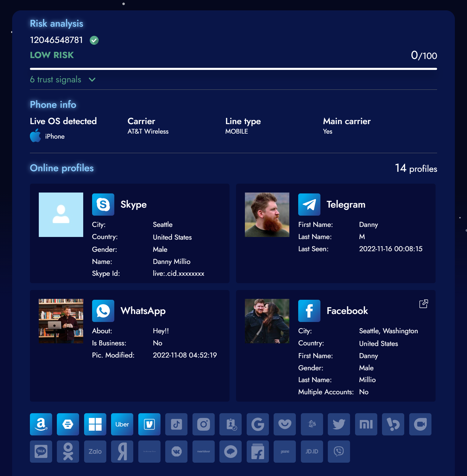
Task: Select phone number 12046548781
Action: pyautogui.click(x=57, y=40)
